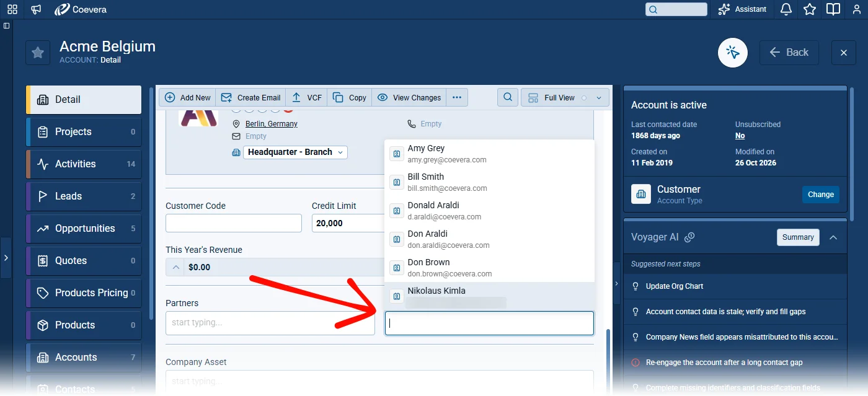The height and width of the screenshot is (396, 868).
Task: Focus the Credit Limit field
Action: [348, 223]
